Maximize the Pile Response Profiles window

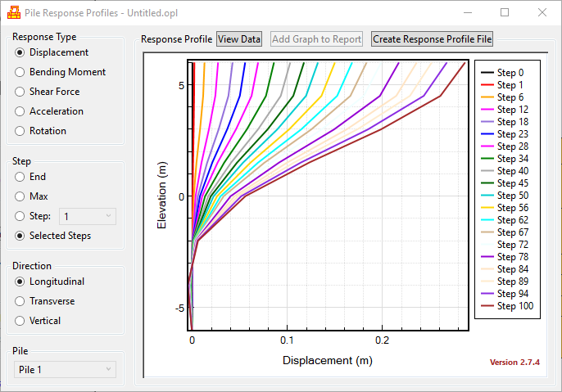[x=505, y=13]
